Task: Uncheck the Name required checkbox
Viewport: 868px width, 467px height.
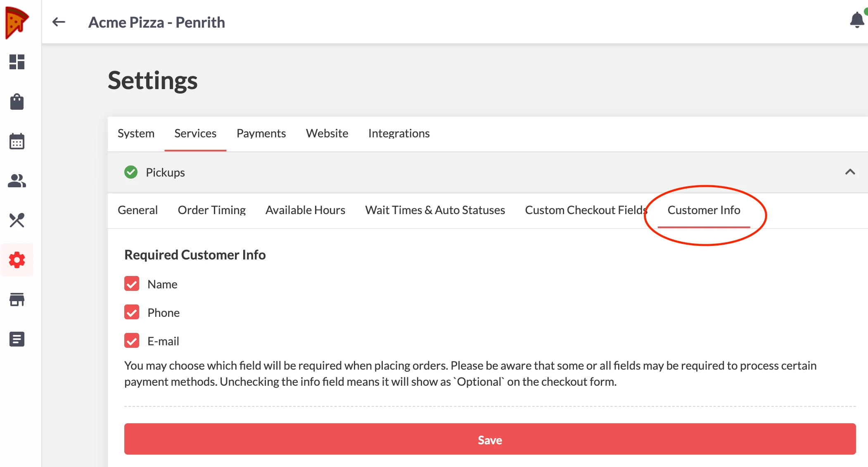Action: point(132,284)
